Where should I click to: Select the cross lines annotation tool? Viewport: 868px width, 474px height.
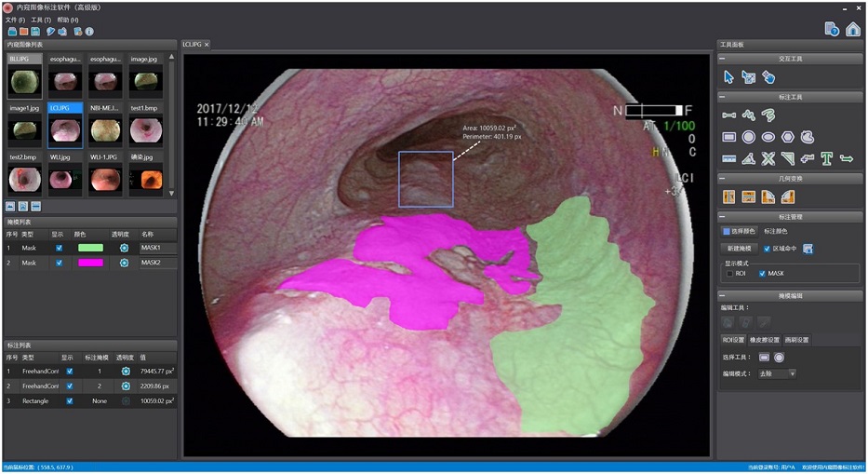click(x=768, y=159)
